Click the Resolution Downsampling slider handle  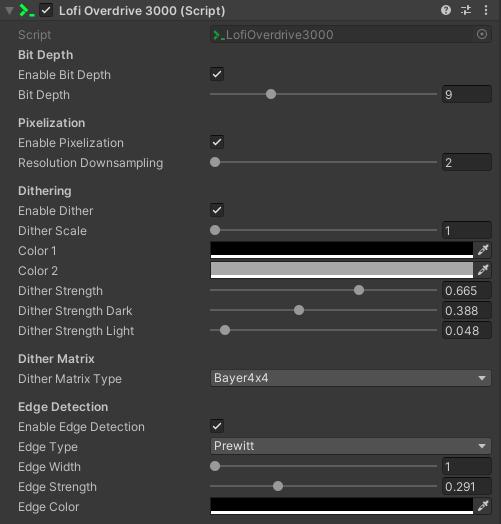pos(215,162)
